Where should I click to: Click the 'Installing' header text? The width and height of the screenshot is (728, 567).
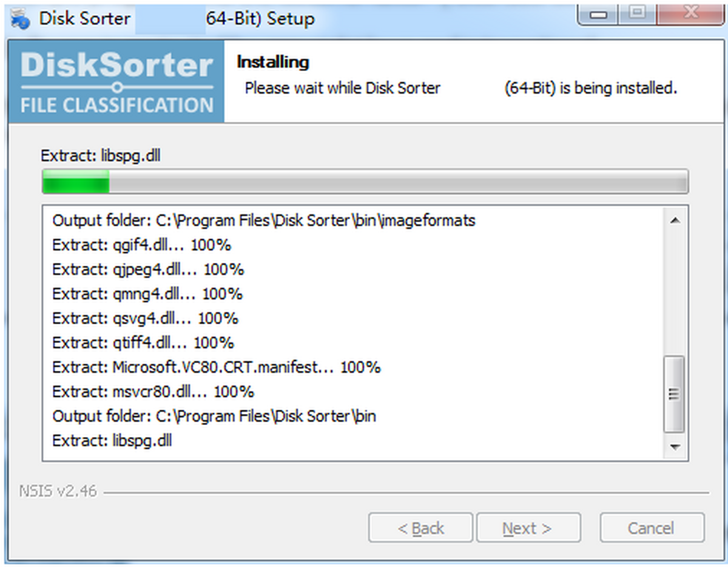[273, 61]
